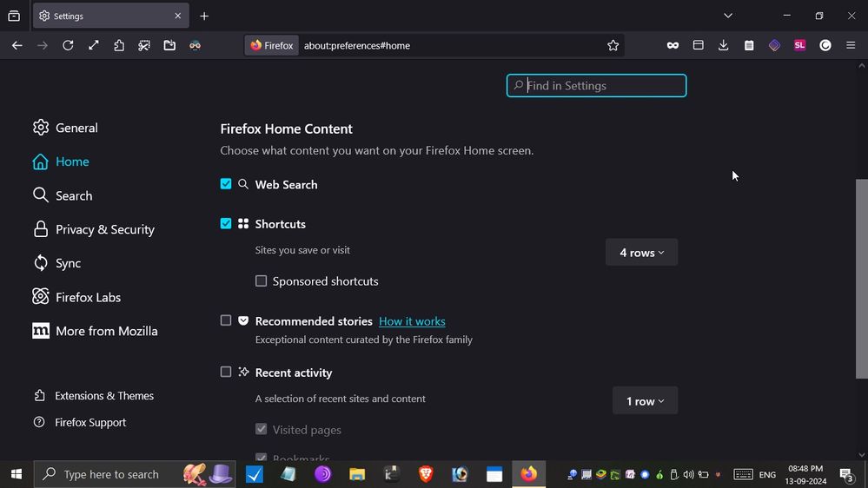Open the Shortcuts 4 rows dropdown

(641, 253)
